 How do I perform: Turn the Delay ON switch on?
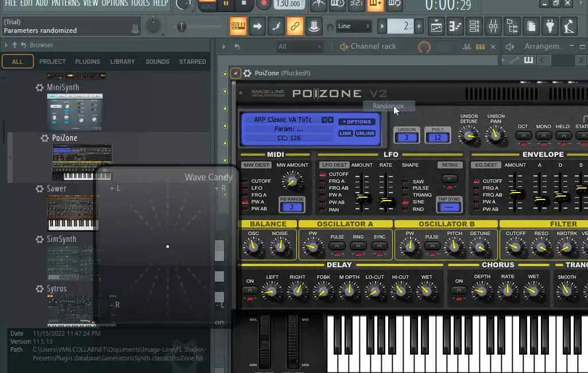tap(250, 290)
